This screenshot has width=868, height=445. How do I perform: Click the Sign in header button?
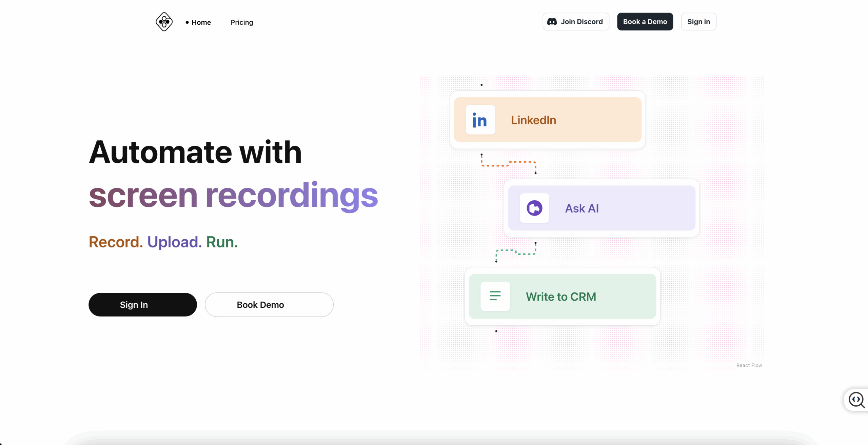[698, 22]
